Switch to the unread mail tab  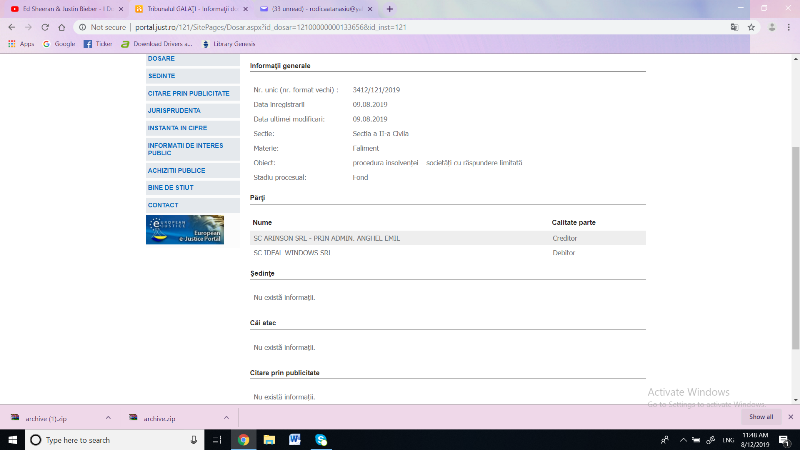click(314, 9)
